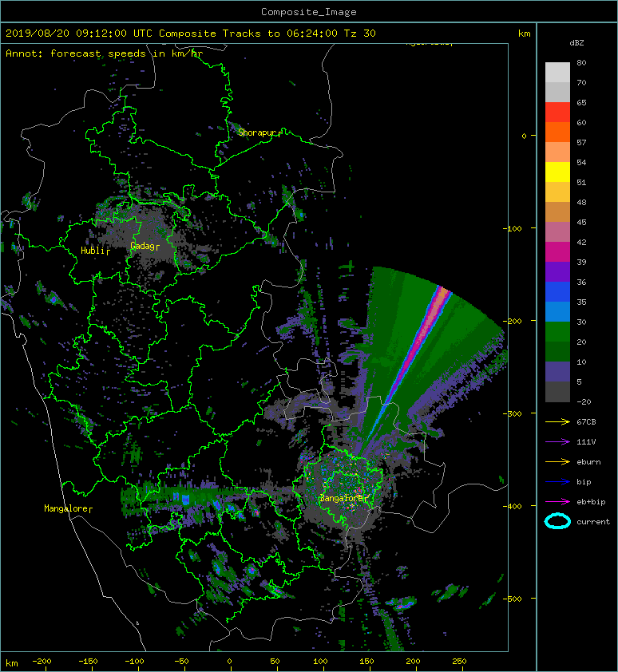Click the '100' x-axis tick label

(x=320, y=662)
